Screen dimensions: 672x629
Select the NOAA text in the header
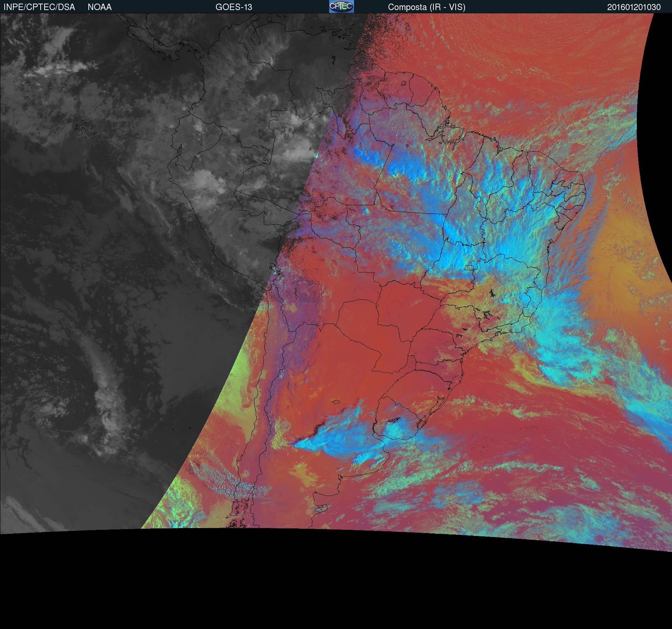click(x=100, y=7)
